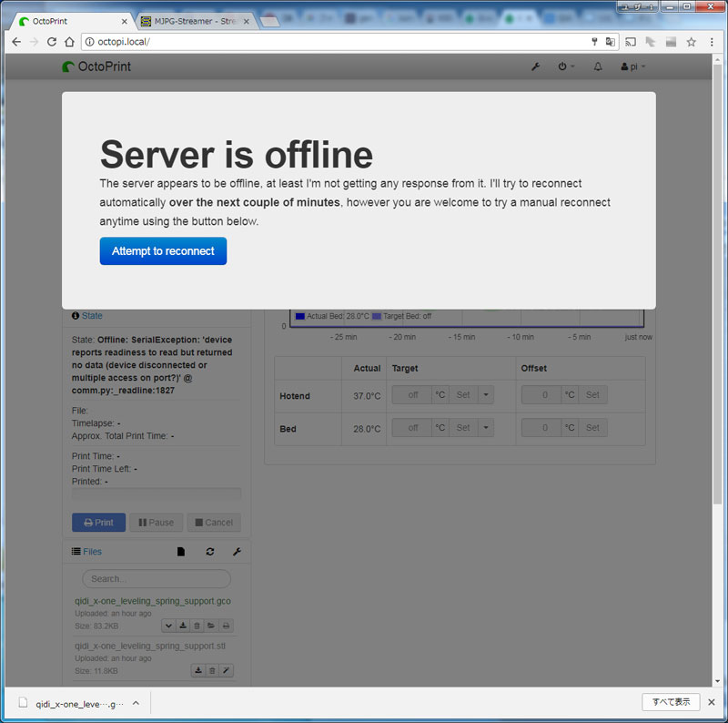Click the cursor-arrow extension icon

[651, 42]
